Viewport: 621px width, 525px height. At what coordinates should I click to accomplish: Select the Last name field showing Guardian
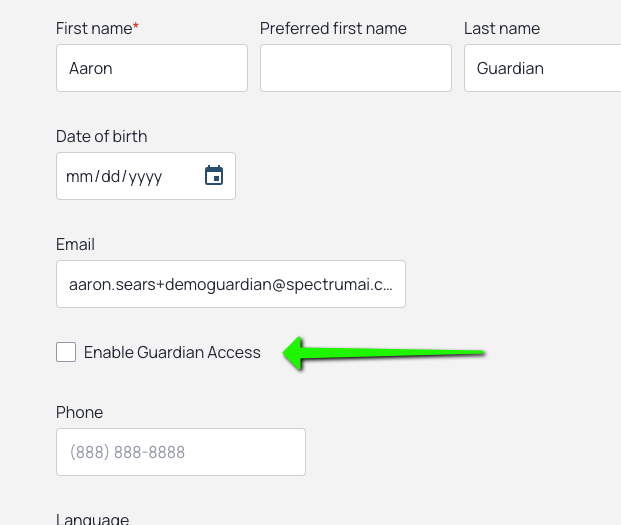543,68
